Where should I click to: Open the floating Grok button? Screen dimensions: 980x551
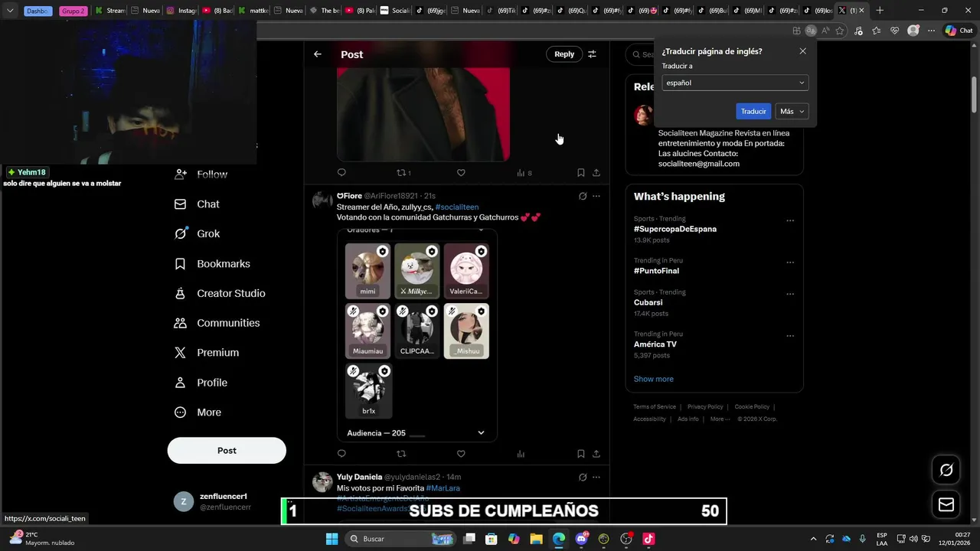click(946, 470)
